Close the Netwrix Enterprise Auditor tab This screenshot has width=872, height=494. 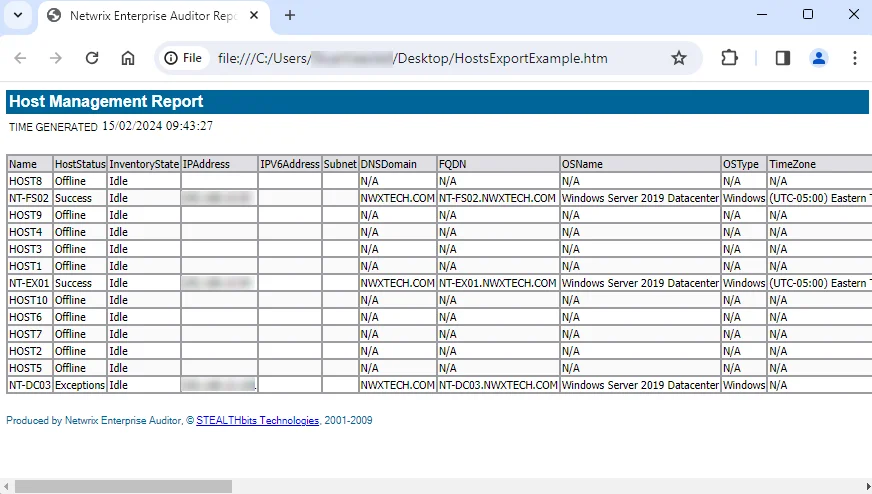click(x=254, y=16)
